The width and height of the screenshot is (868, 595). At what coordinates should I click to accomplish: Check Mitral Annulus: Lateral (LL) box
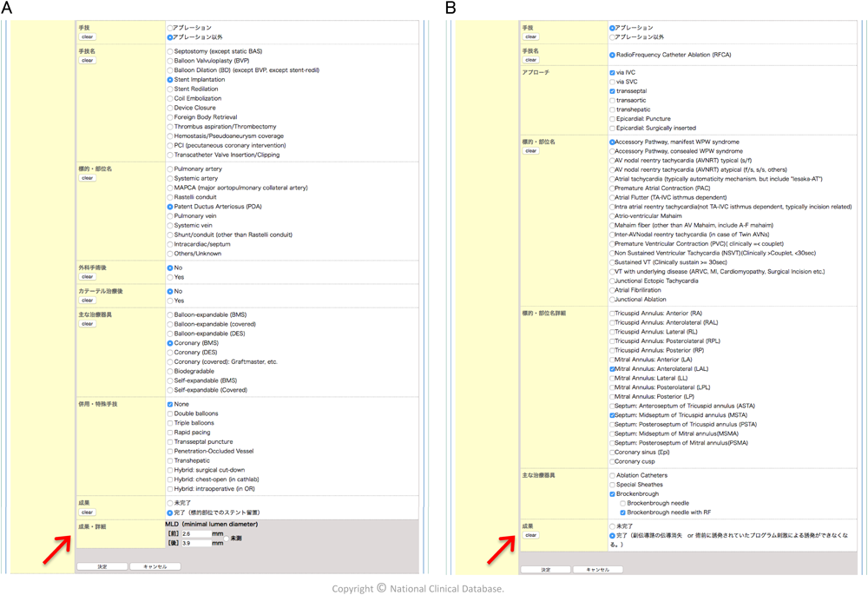point(612,379)
